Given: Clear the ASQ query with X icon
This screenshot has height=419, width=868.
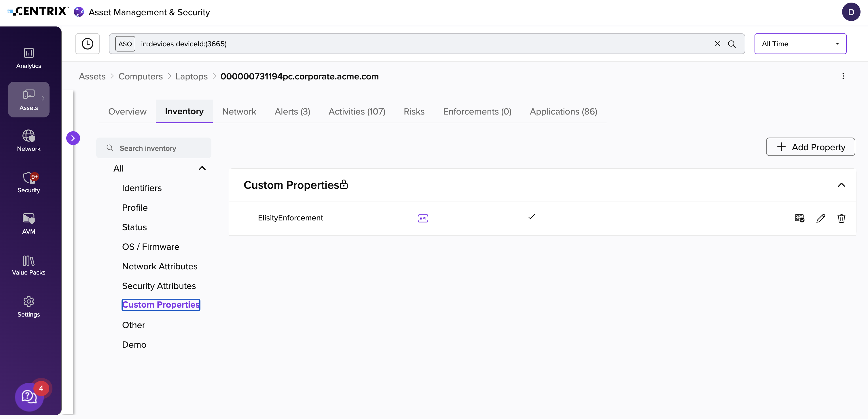Looking at the screenshot, I should pos(717,44).
